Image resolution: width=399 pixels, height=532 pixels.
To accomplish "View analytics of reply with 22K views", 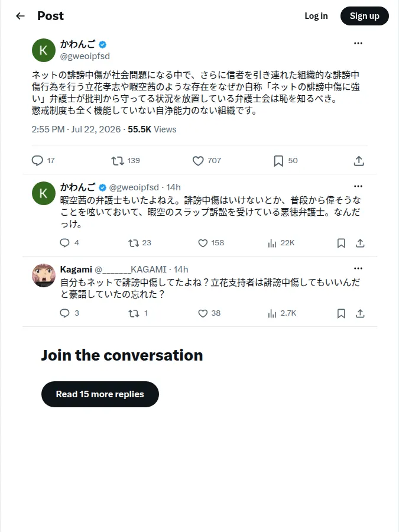I will pyautogui.click(x=281, y=243).
